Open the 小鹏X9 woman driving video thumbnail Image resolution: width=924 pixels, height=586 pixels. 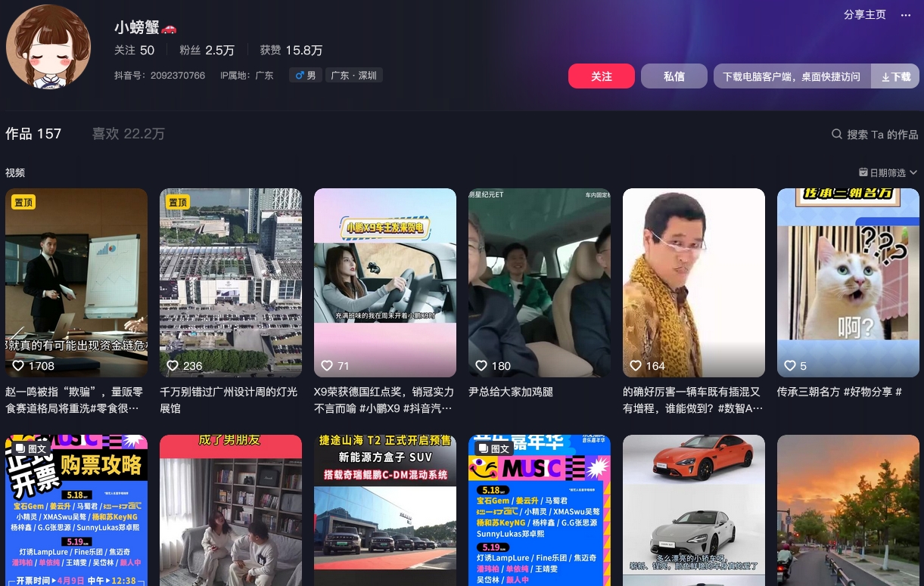coord(385,283)
